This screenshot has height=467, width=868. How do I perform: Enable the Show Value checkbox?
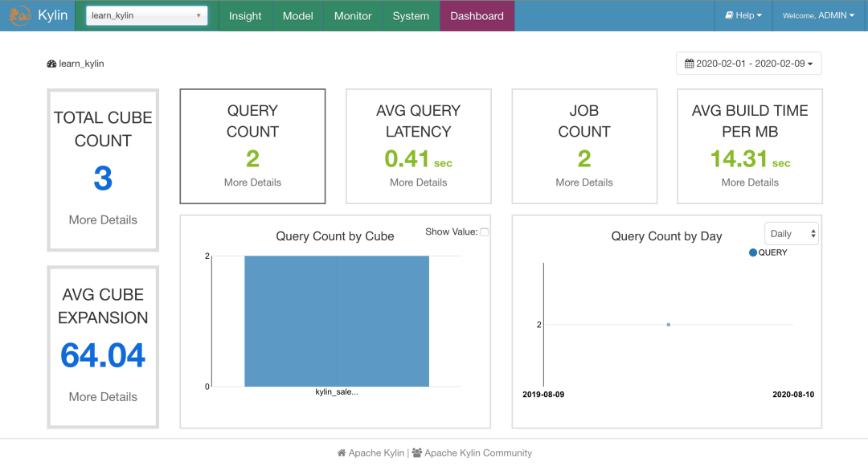pos(485,231)
